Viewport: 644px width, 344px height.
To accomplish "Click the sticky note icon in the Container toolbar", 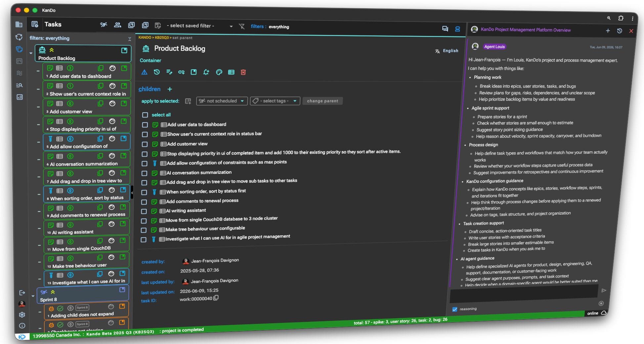I will tap(194, 72).
